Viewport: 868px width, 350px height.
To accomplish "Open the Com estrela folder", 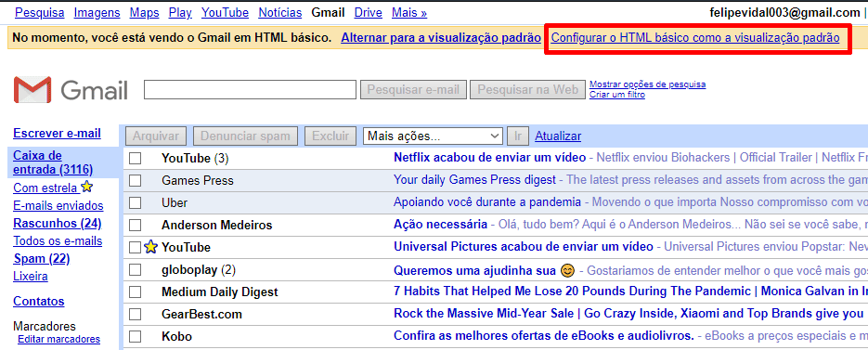I will 45,188.
